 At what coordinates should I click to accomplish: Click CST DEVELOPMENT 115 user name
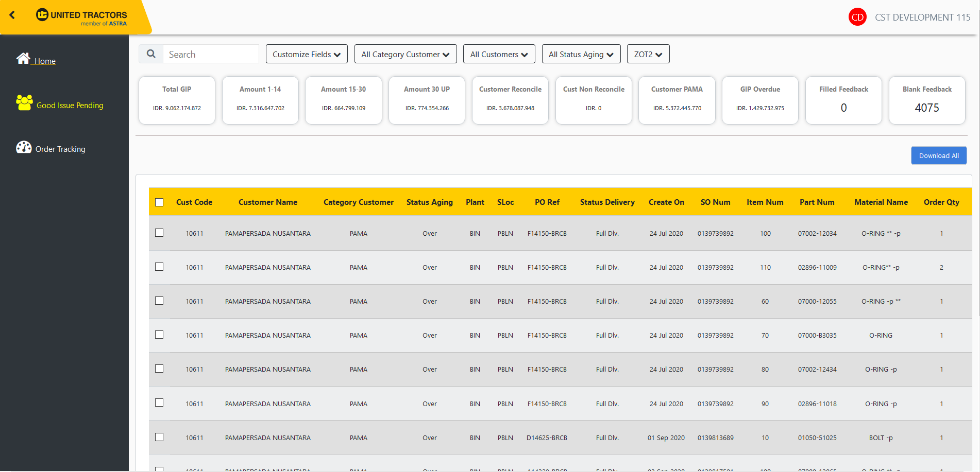922,17
